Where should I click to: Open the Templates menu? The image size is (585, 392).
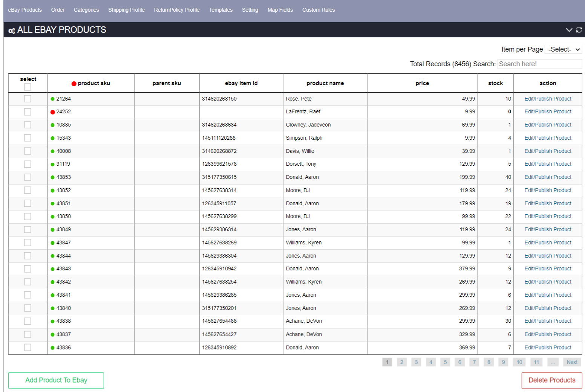pos(221,10)
